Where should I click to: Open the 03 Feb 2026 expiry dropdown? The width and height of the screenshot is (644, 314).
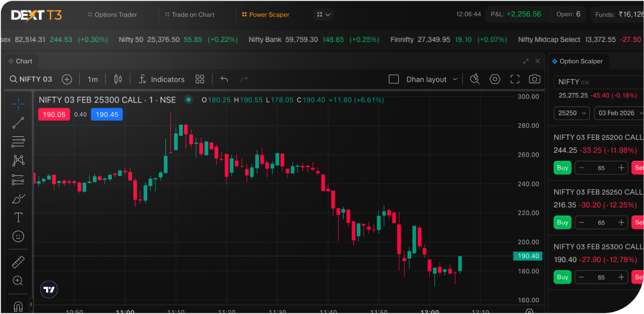pos(618,113)
